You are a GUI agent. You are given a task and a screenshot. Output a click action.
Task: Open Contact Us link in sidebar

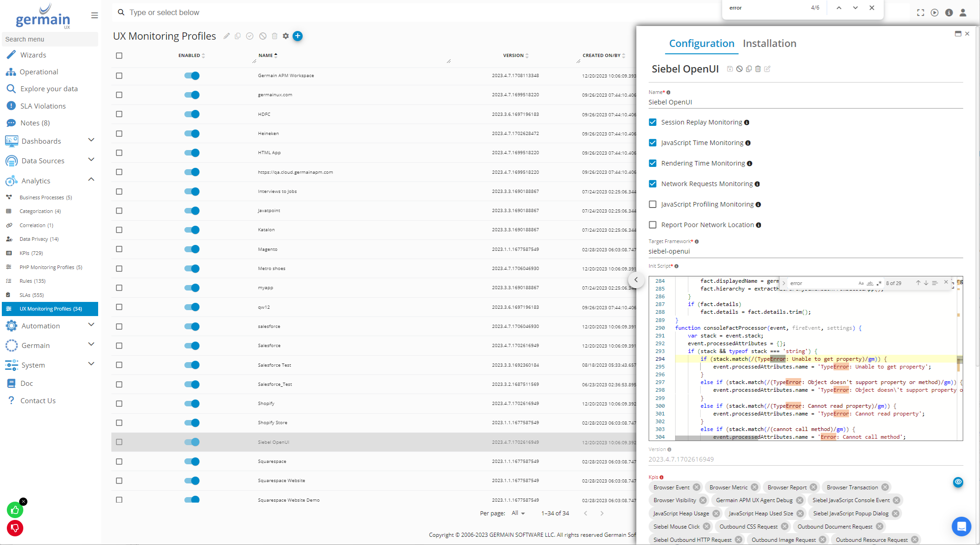click(38, 401)
